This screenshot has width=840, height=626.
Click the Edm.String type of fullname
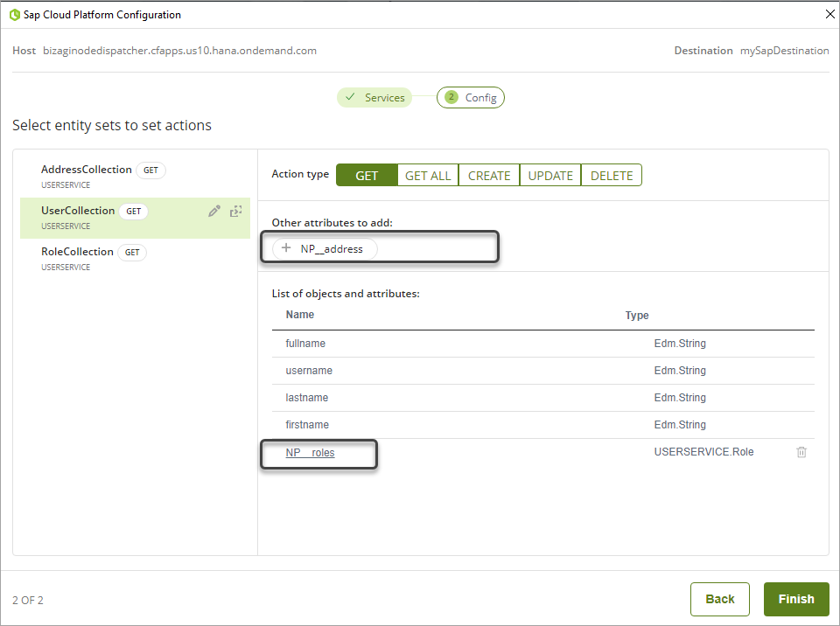point(680,344)
